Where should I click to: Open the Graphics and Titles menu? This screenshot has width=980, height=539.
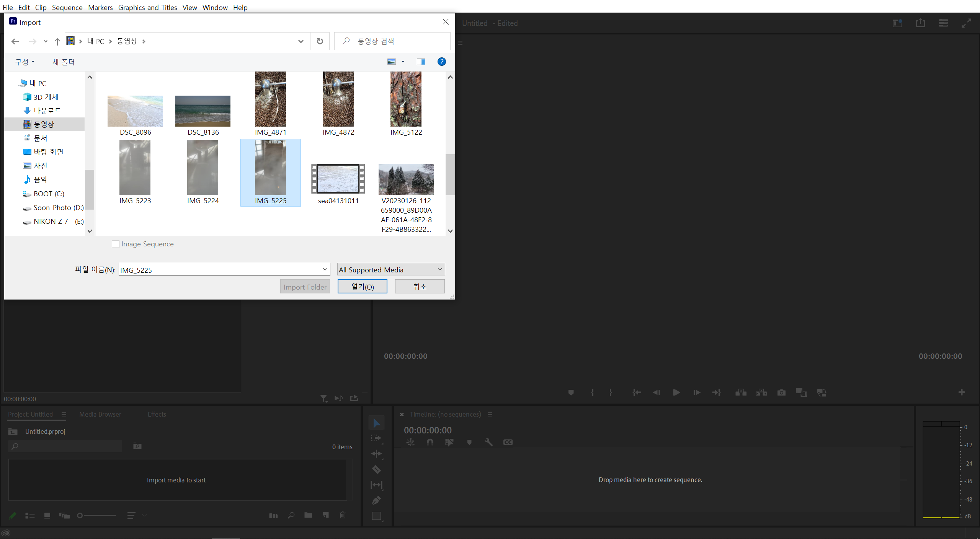click(147, 7)
